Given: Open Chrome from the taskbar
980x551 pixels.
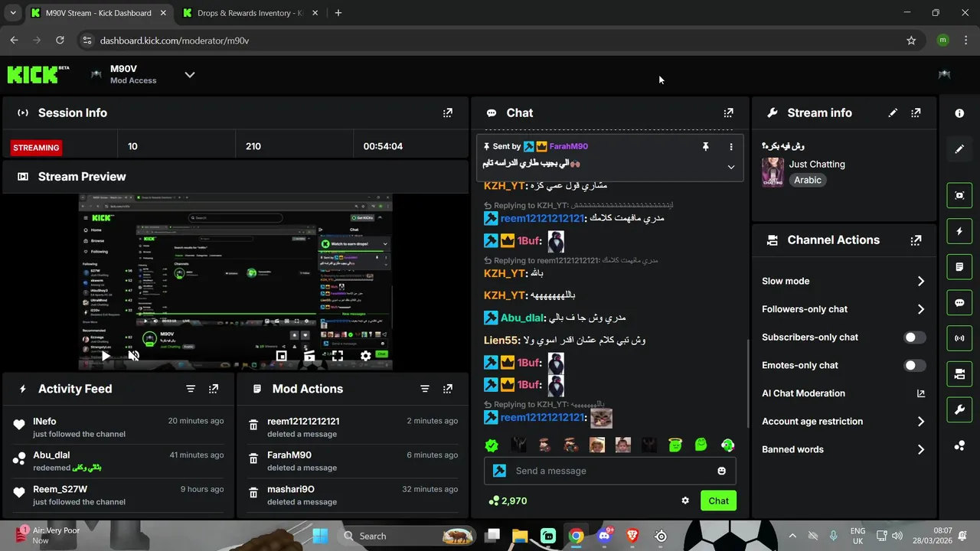Looking at the screenshot, I should [x=576, y=536].
